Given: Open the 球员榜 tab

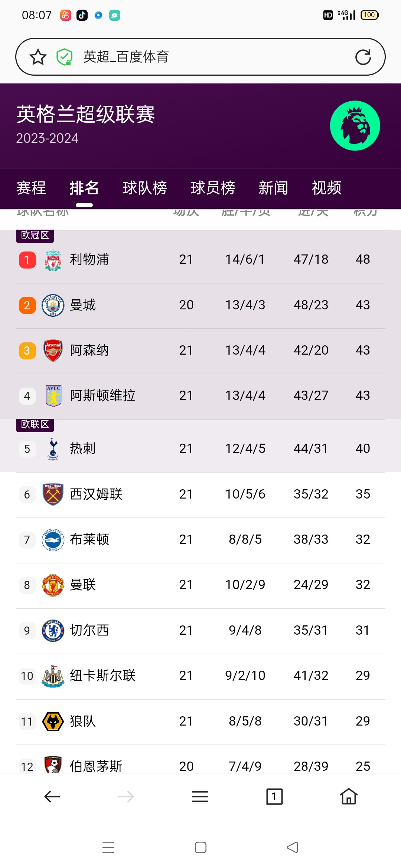Looking at the screenshot, I should (x=213, y=188).
